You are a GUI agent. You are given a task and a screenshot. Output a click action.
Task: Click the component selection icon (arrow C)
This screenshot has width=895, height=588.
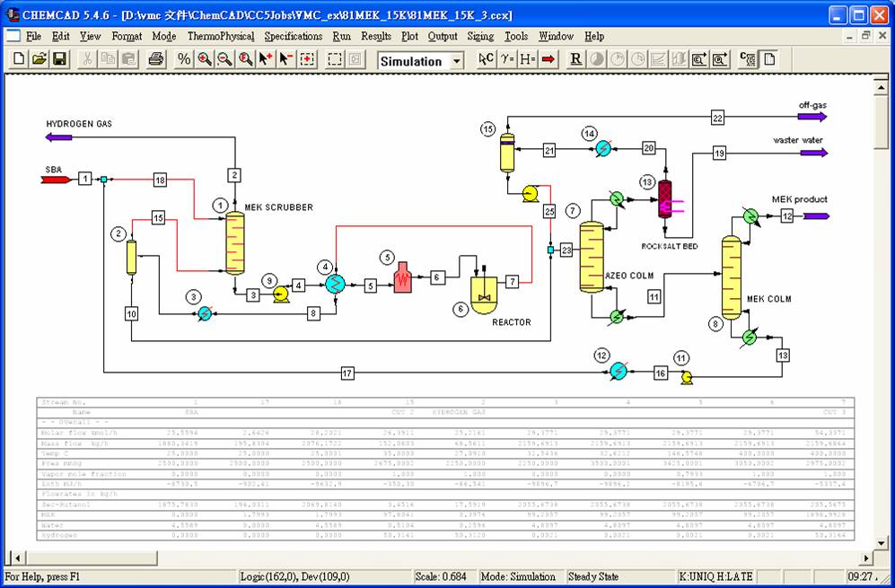[487, 59]
